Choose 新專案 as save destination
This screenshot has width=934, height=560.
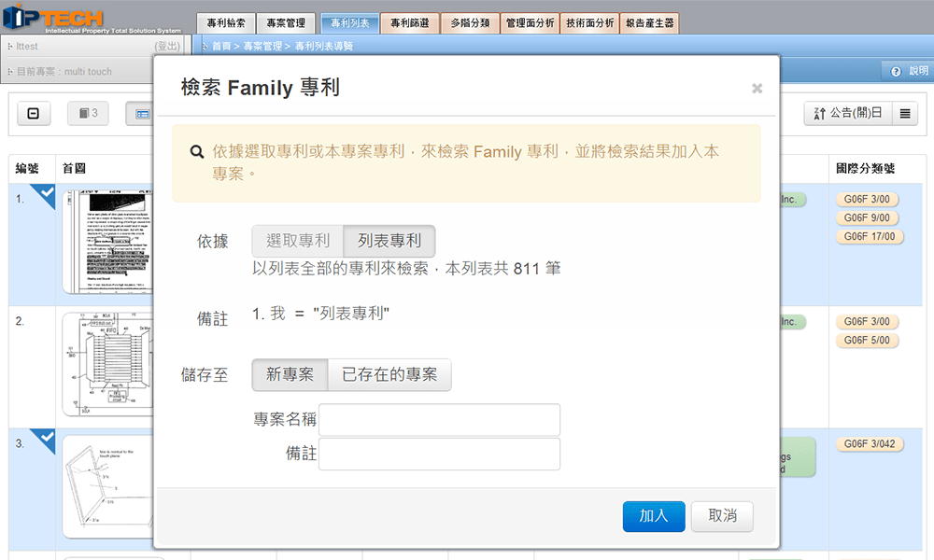point(290,375)
